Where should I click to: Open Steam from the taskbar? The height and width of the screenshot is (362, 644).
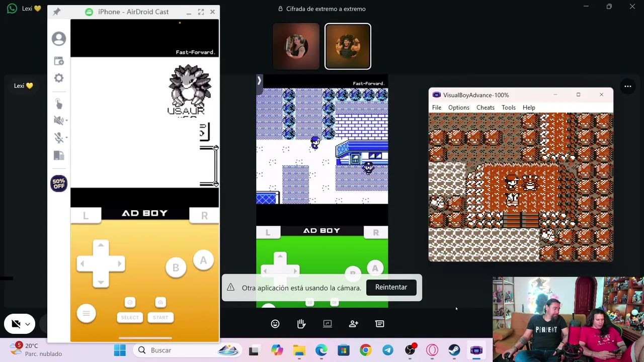[454, 350]
